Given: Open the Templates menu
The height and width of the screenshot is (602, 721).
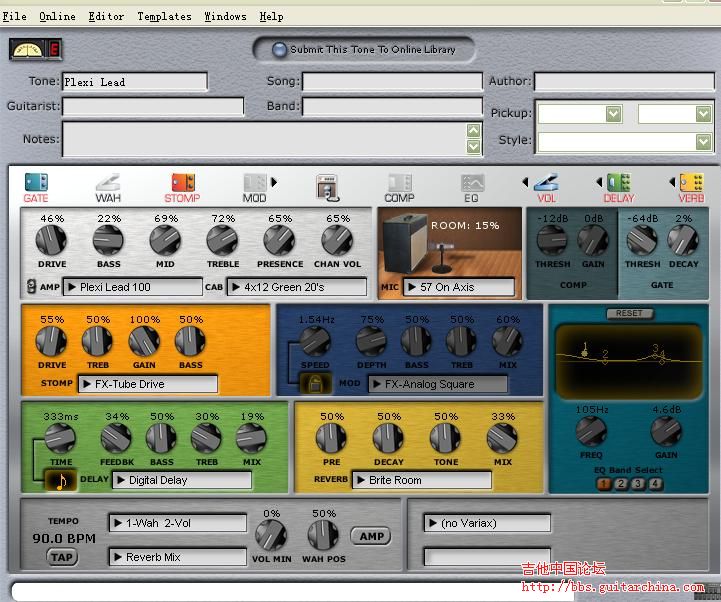Looking at the screenshot, I should [164, 16].
